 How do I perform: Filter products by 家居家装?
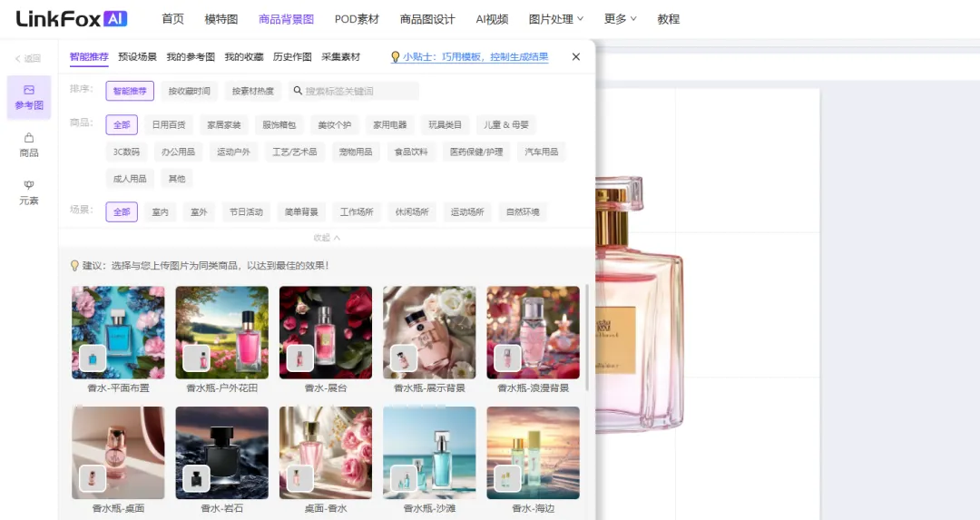point(224,125)
